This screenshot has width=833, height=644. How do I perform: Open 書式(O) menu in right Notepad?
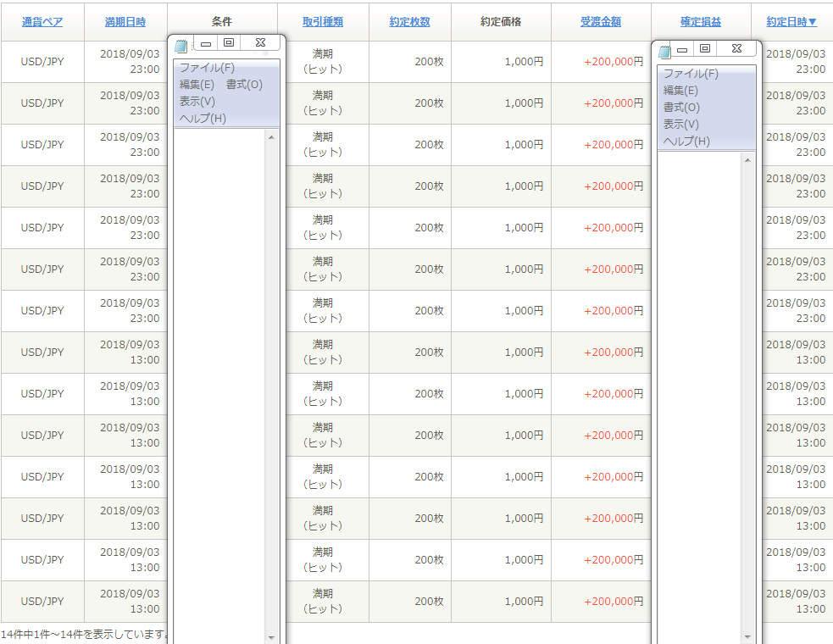[x=681, y=108]
